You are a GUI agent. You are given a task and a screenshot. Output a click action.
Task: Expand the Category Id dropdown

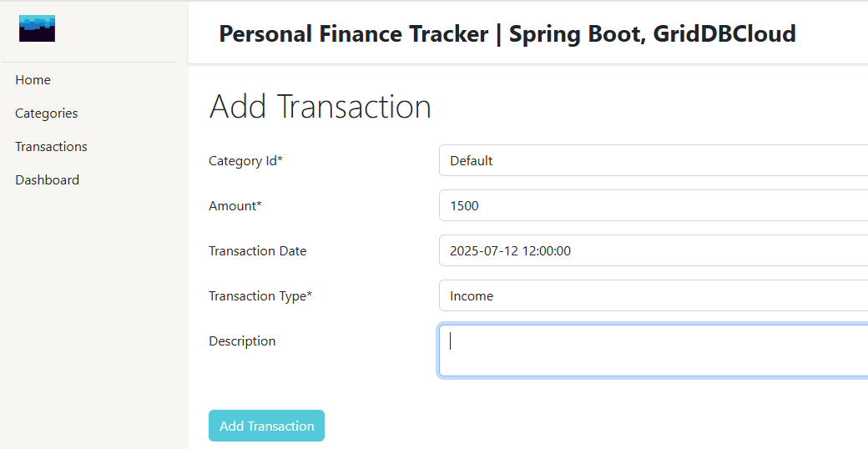click(653, 161)
